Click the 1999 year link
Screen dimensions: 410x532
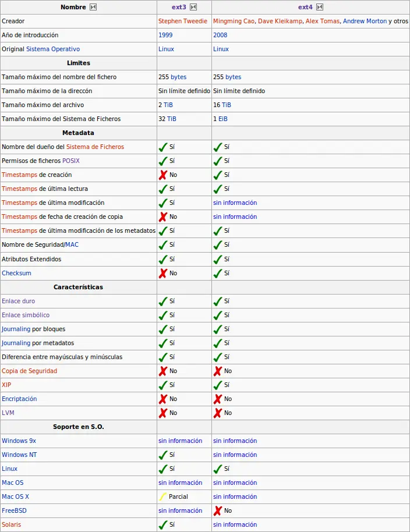165,35
